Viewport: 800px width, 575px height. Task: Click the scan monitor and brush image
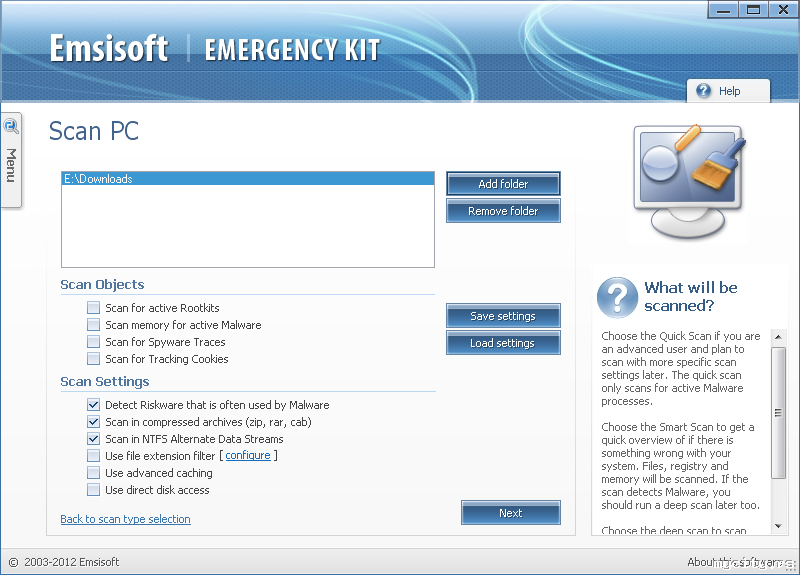690,180
